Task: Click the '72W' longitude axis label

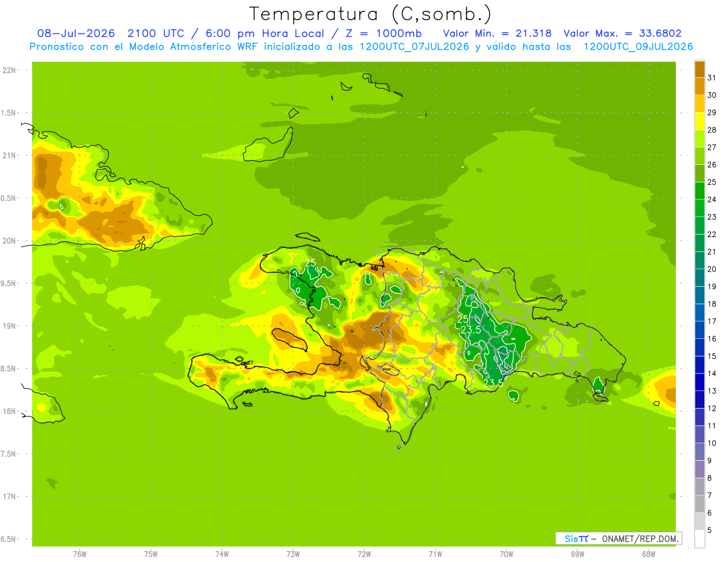Action: coord(364,554)
